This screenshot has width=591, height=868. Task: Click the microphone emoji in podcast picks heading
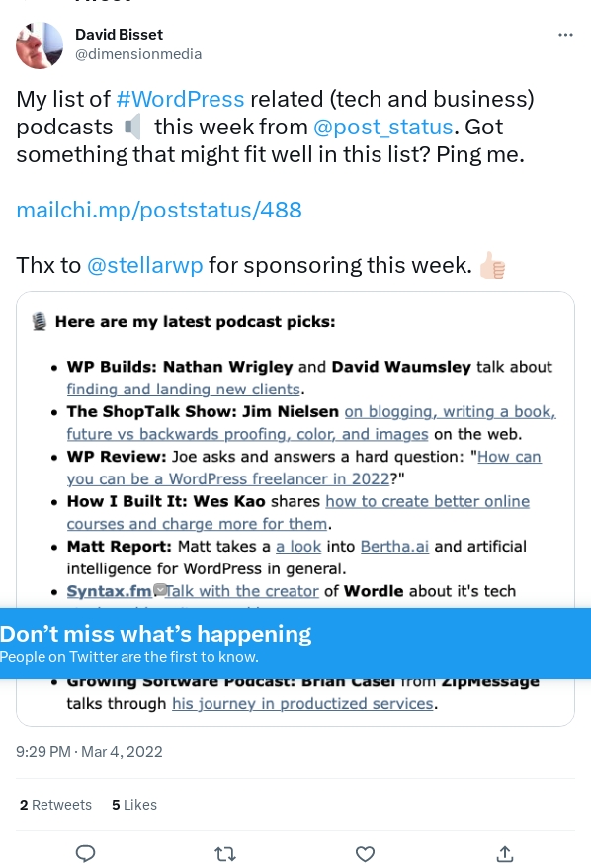point(40,321)
